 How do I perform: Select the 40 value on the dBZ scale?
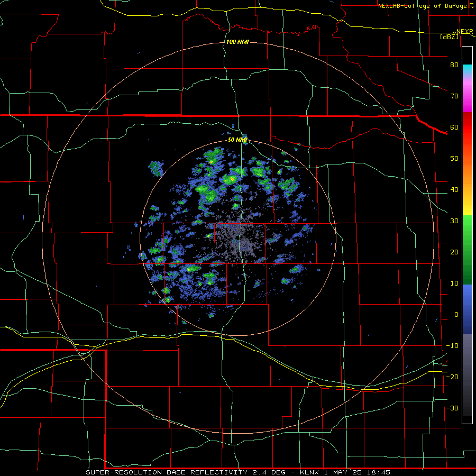click(x=454, y=190)
